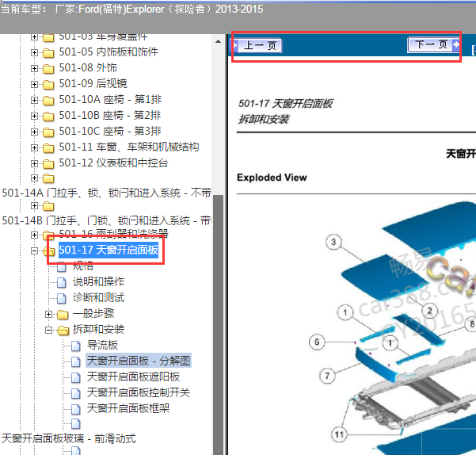The width and height of the screenshot is (476, 455).
Task: Expand the 501-14A 门拉手 folder node
Action: 34,178
